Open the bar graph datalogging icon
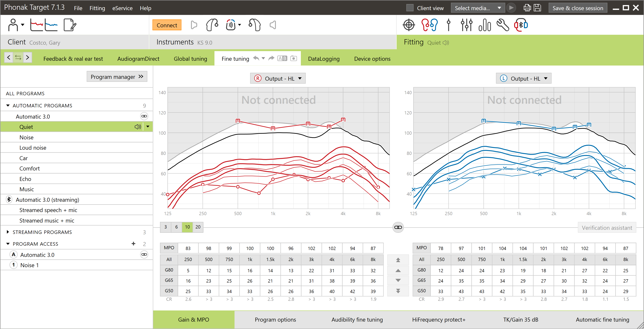Viewport: 644px width, 329px height. (484, 25)
